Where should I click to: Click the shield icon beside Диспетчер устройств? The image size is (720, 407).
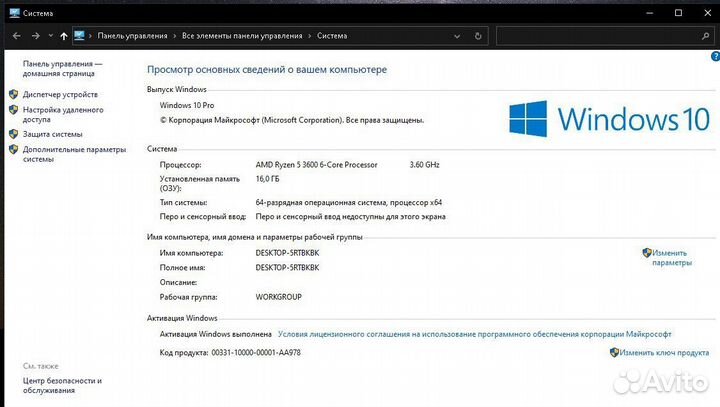tap(13, 94)
